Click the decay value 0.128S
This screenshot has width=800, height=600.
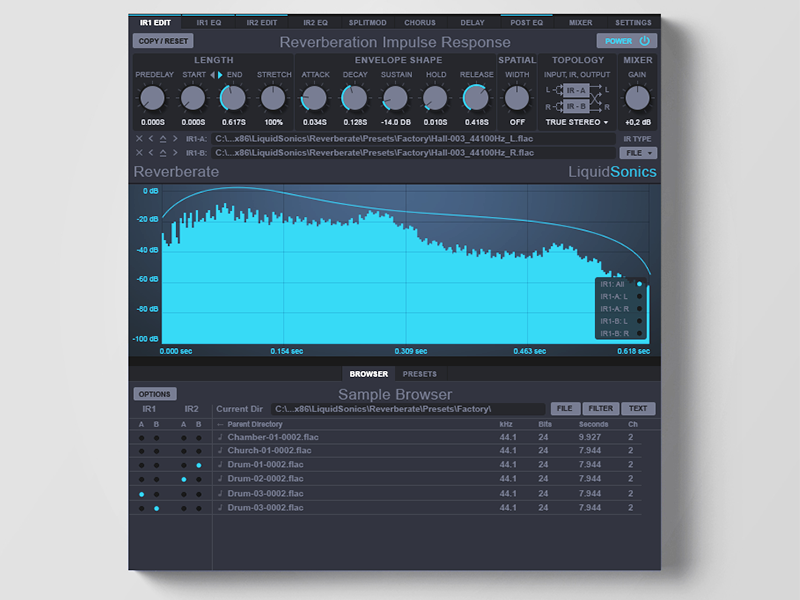[355, 122]
